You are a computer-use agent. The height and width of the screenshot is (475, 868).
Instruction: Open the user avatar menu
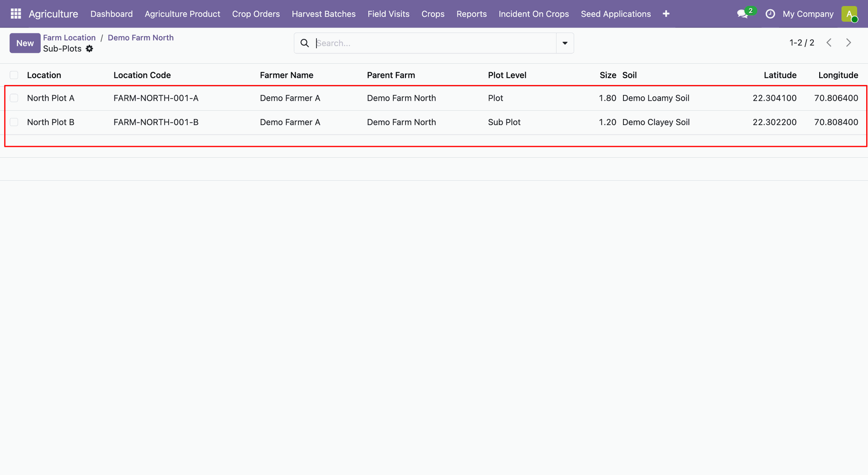point(849,14)
